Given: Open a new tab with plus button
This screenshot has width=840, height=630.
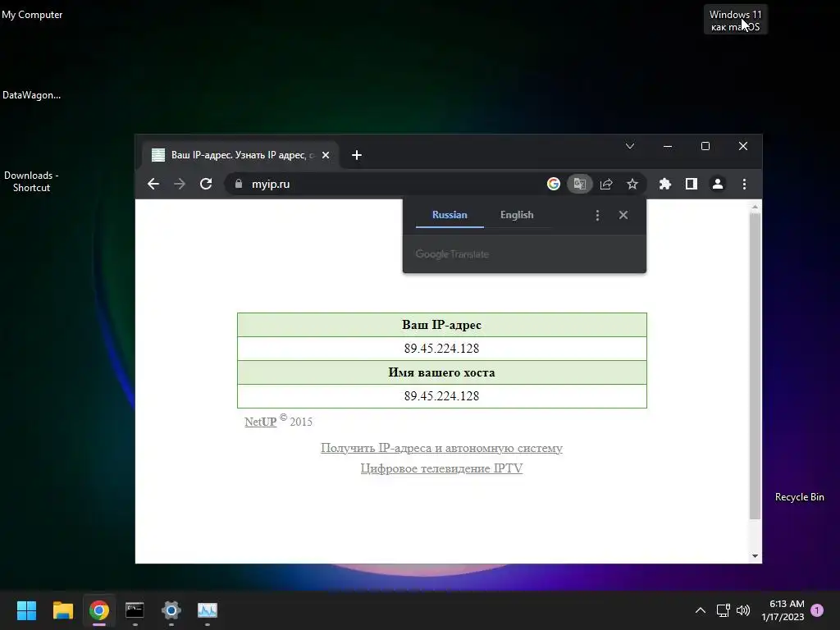Looking at the screenshot, I should tap(357, 155).
